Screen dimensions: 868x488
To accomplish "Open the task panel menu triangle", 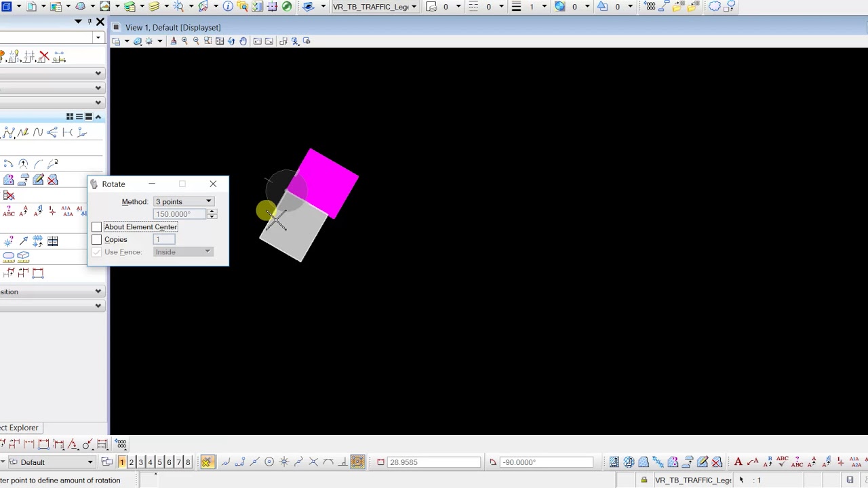I will tap(78, 22).
